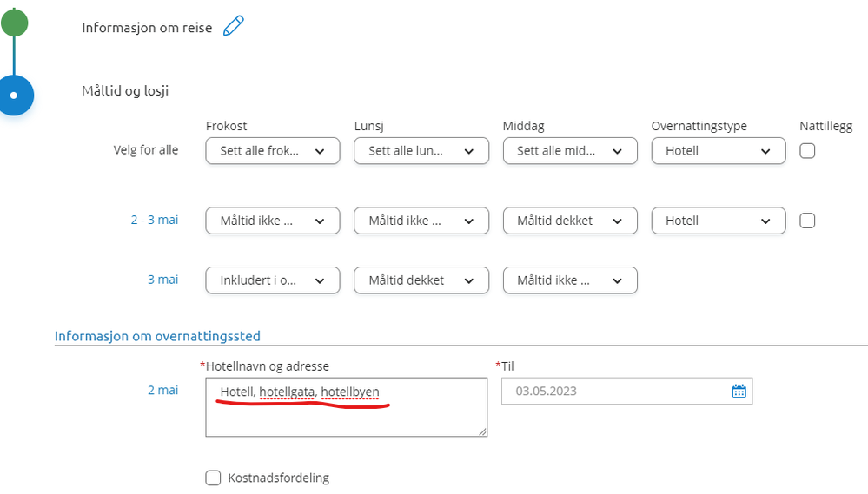This screenshot has height=494, width=868.
Task: Click the 'Informasjon om reise' step heading
Action: point(147,28)
